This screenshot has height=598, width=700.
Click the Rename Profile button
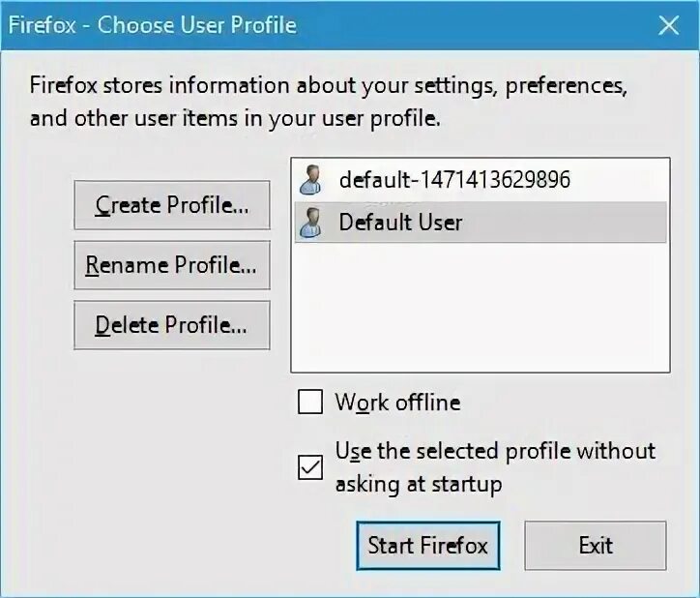(x=172, y=265)
